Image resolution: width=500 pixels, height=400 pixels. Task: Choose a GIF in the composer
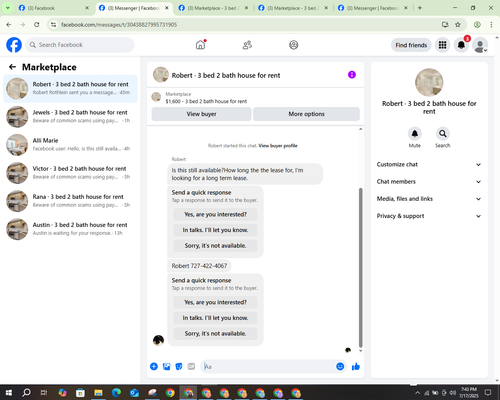click(x=191, y=367)
